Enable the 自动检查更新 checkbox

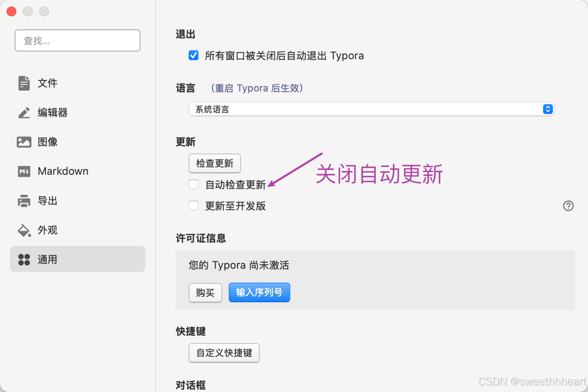coord(194,185)
